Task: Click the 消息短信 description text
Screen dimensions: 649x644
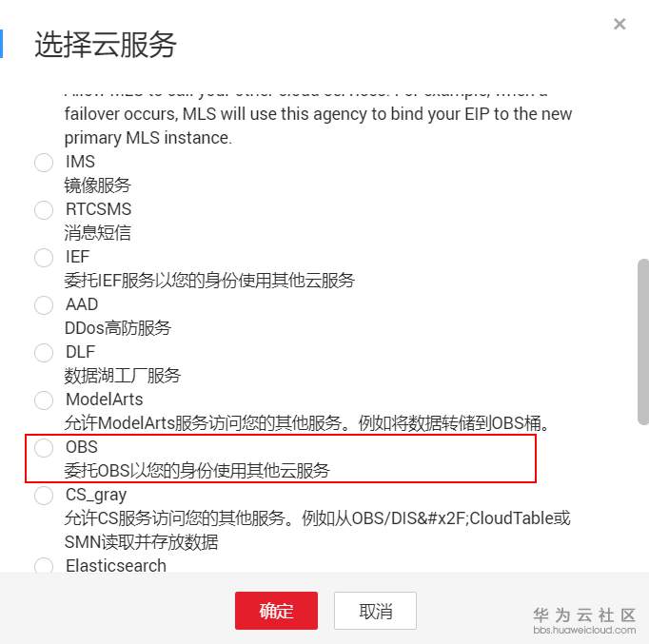Action: pos(98,233)
